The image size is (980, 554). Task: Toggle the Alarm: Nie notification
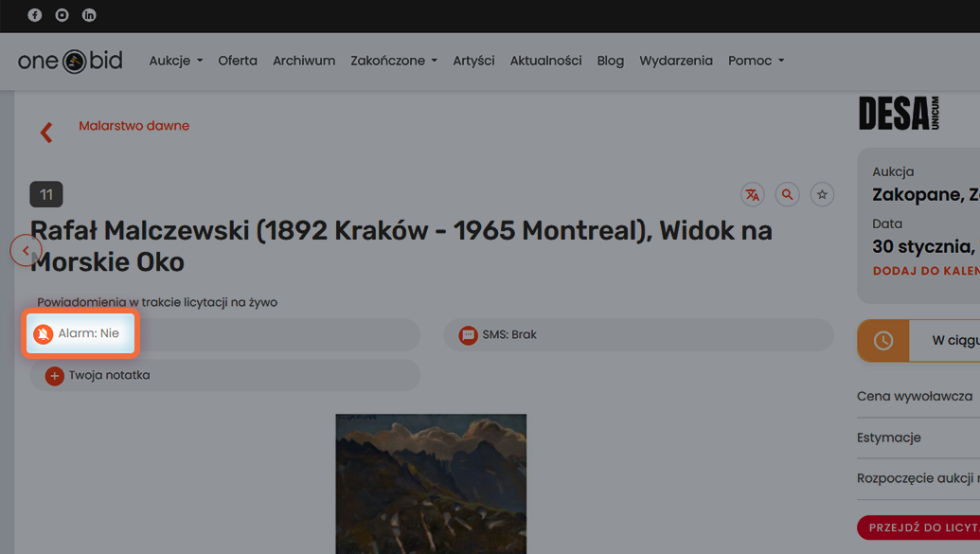point(80,334)
